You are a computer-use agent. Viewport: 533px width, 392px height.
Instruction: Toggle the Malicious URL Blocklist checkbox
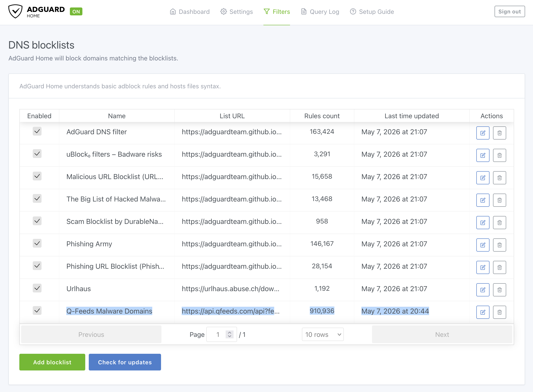[37, 176]
